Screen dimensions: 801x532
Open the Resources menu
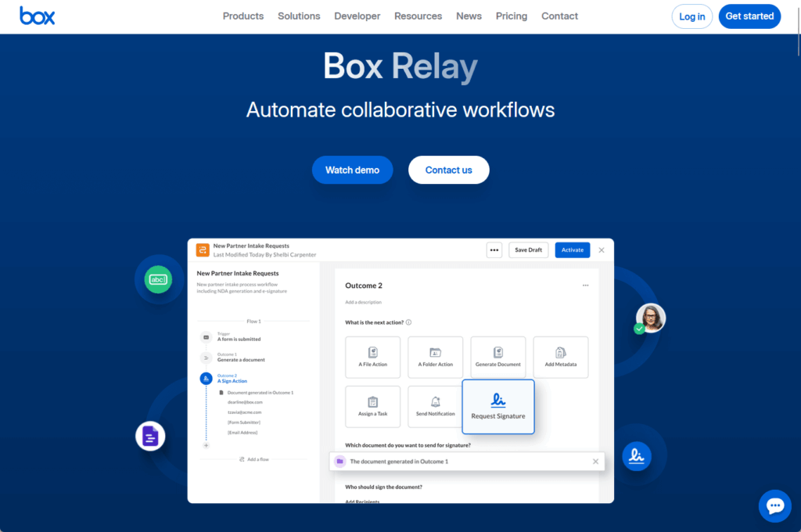point(418,16)
